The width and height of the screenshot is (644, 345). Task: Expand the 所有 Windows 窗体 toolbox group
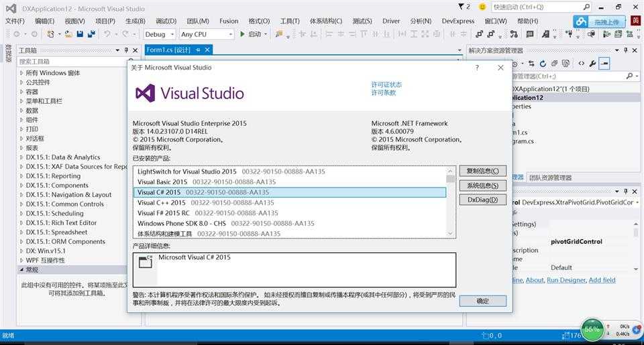click(21, 72)
